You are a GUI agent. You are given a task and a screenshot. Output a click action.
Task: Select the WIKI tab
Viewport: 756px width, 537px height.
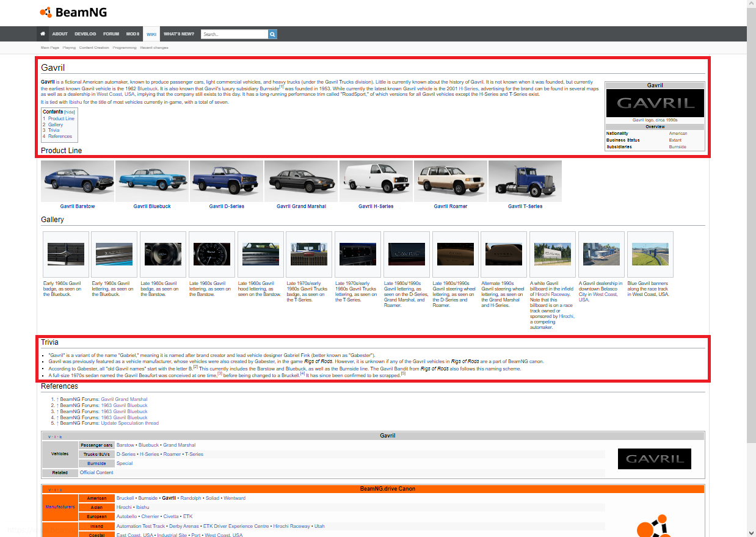pyautogui.click(x=151, y=34)
